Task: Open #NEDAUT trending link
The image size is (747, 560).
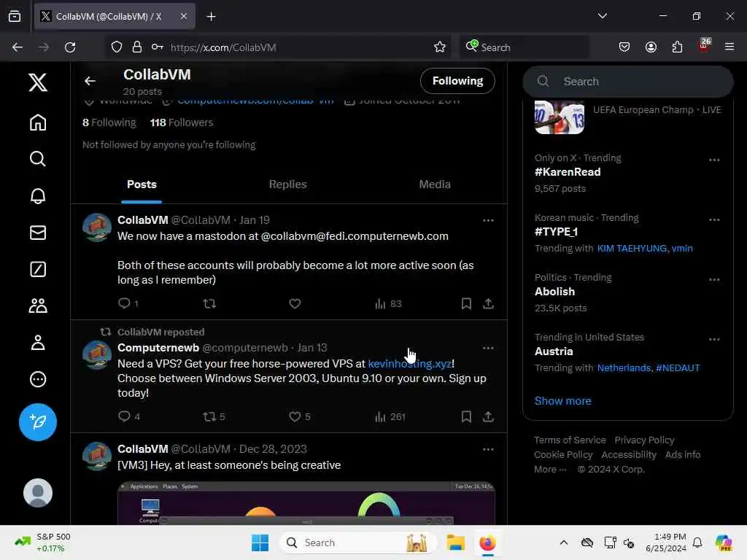Action: click(678, 368)
